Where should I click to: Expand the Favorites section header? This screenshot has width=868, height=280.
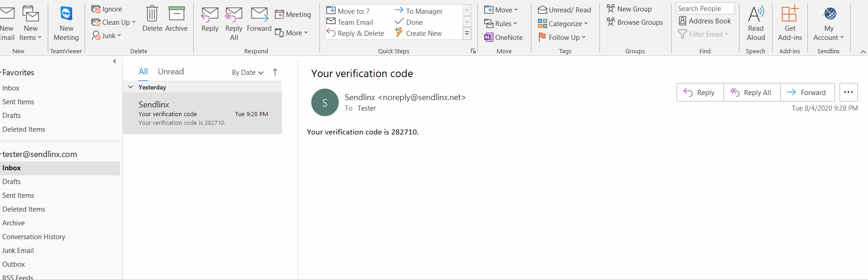coord(18,73)
